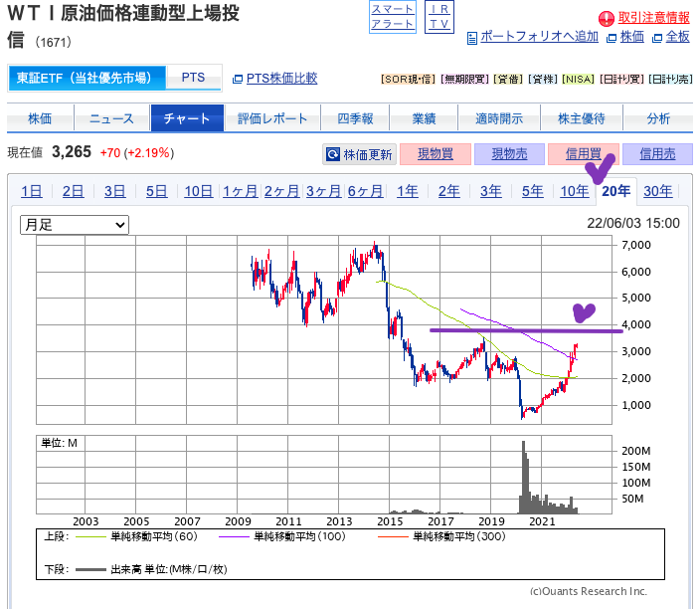Click the 現物売 button

(x=509, y=154)
